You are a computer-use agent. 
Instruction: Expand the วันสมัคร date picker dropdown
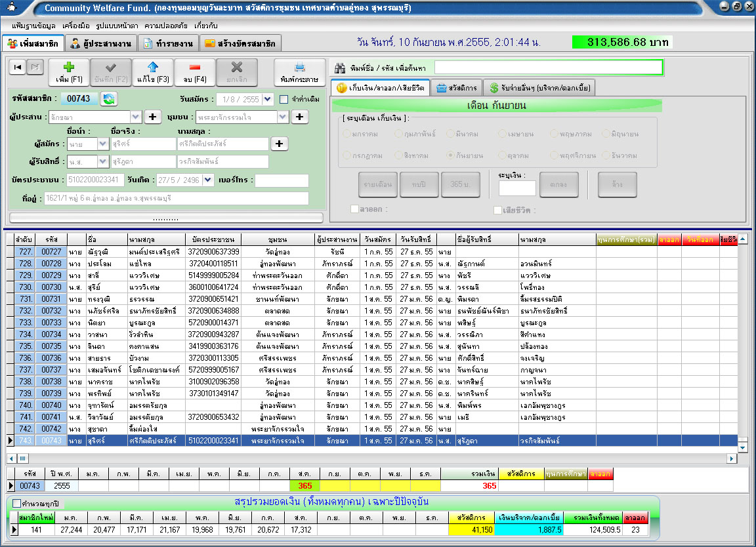268,100
